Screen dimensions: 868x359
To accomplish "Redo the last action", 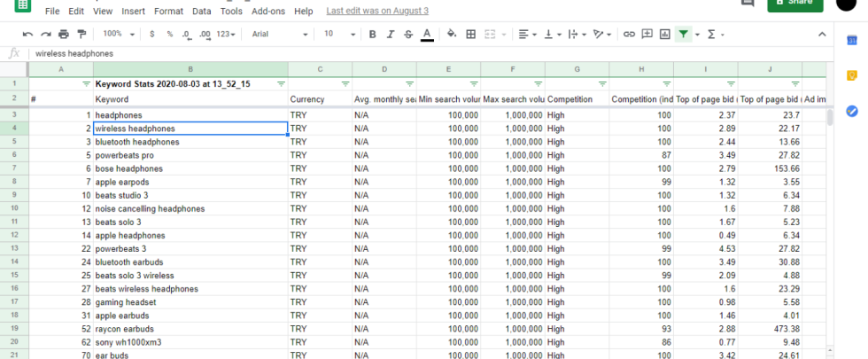I will [x=46, y=35].
